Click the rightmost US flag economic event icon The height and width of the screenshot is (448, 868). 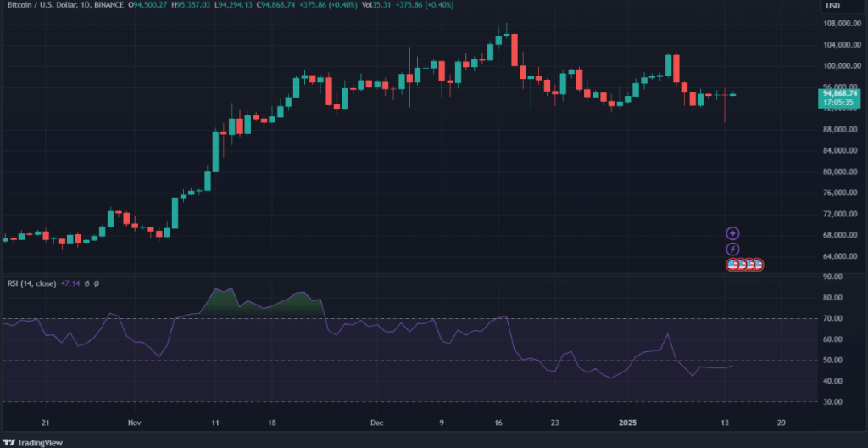[758, 265]
